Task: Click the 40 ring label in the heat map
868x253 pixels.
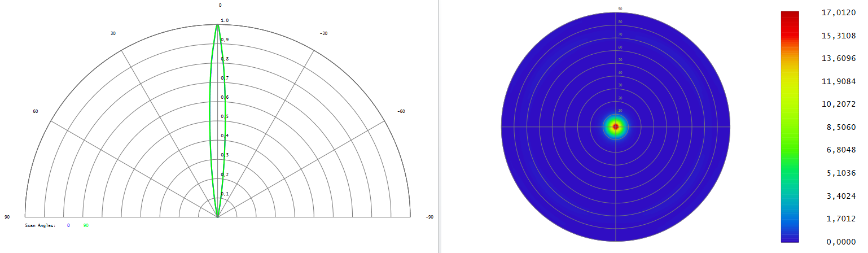Action: pos(620,72)
